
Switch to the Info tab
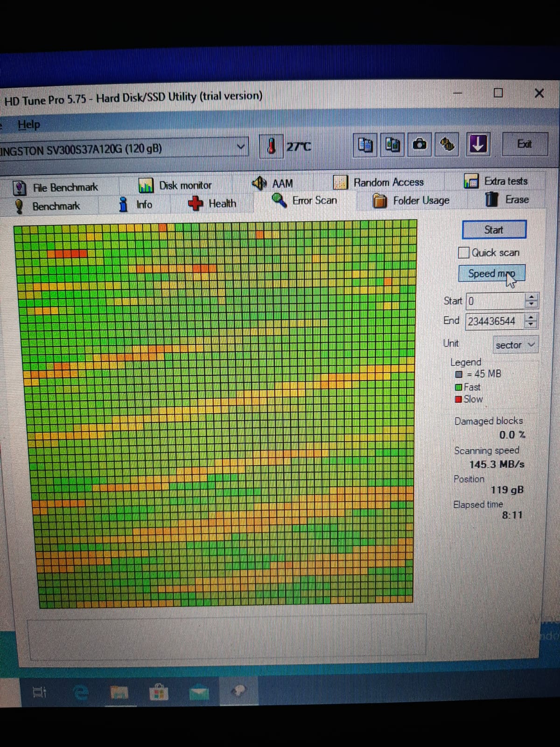(144, 204)
